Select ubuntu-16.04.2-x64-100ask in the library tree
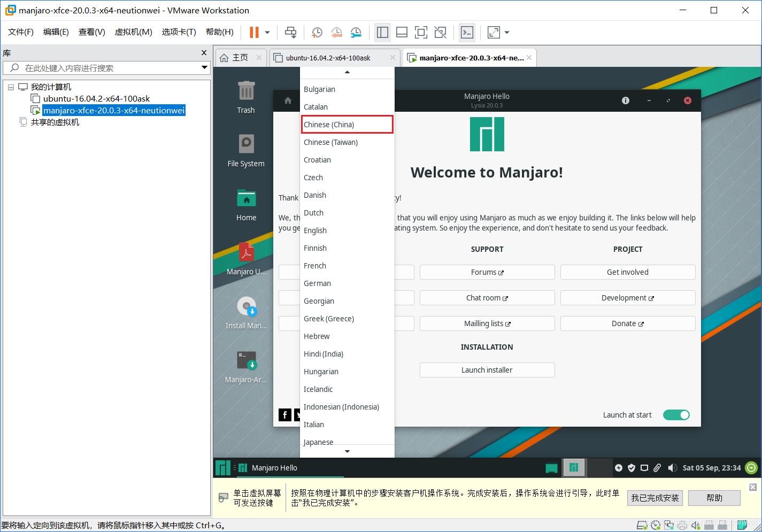This screenshot has height=532, width=762. [96, 99]
